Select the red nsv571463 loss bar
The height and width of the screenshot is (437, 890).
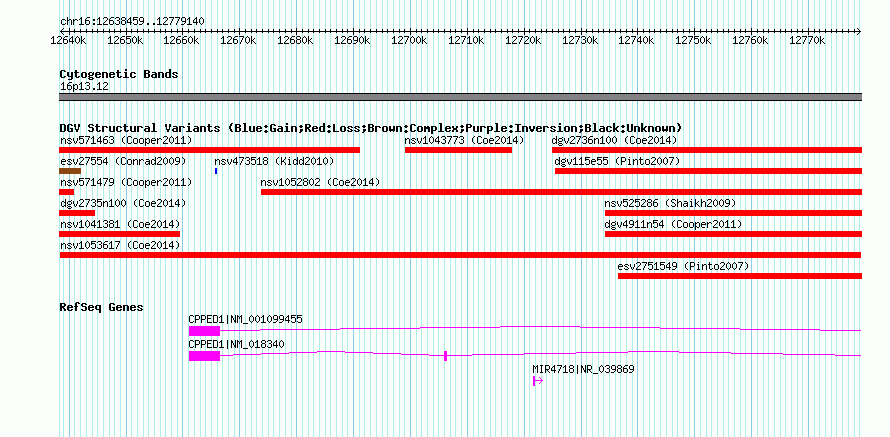209,150
